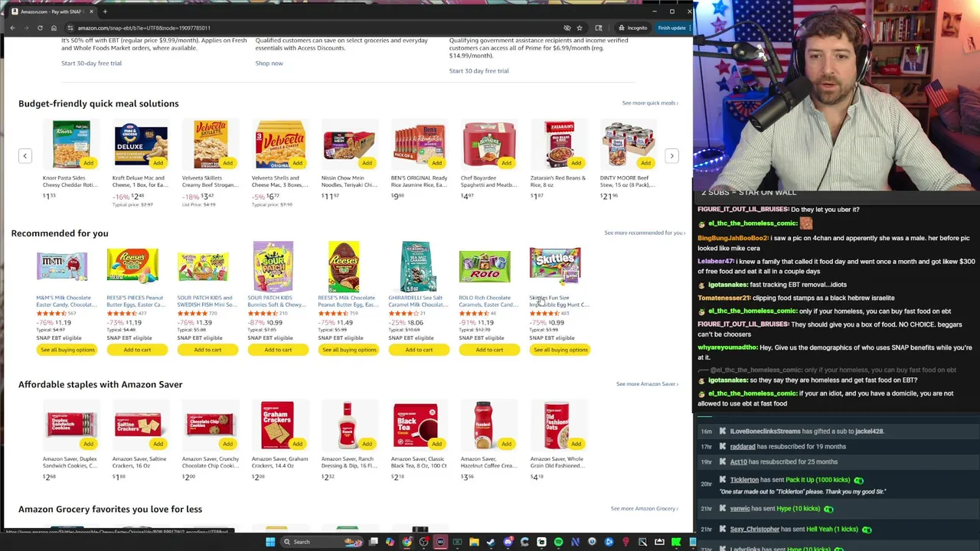Add Rolo Rich Chocolate Caramels to cart
Screen dimensions: 980x551
tap(489, 350)
